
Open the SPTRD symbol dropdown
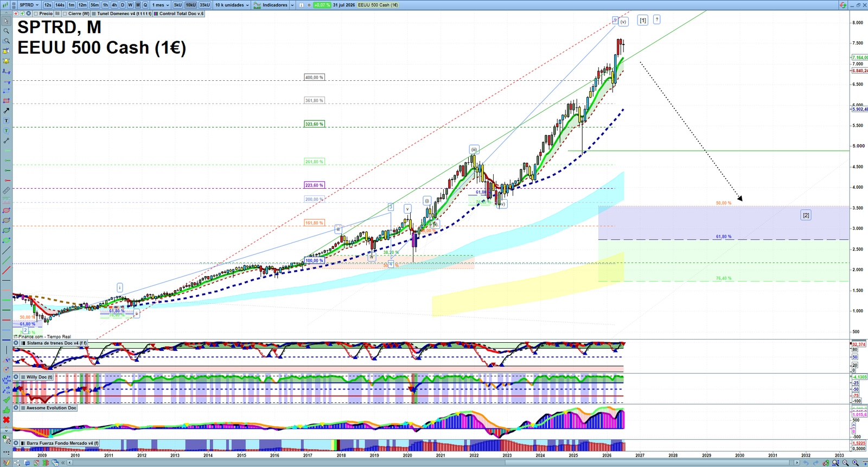29,5
